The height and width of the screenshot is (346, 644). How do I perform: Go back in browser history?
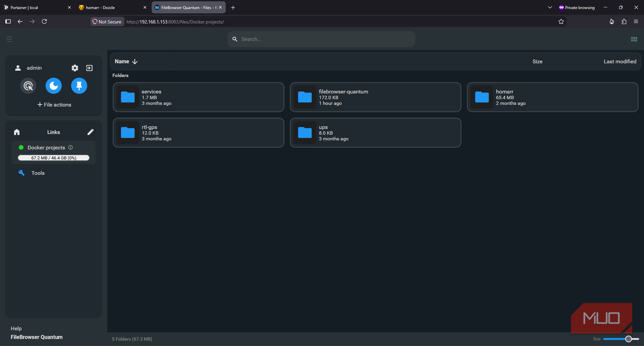(20, 21)
